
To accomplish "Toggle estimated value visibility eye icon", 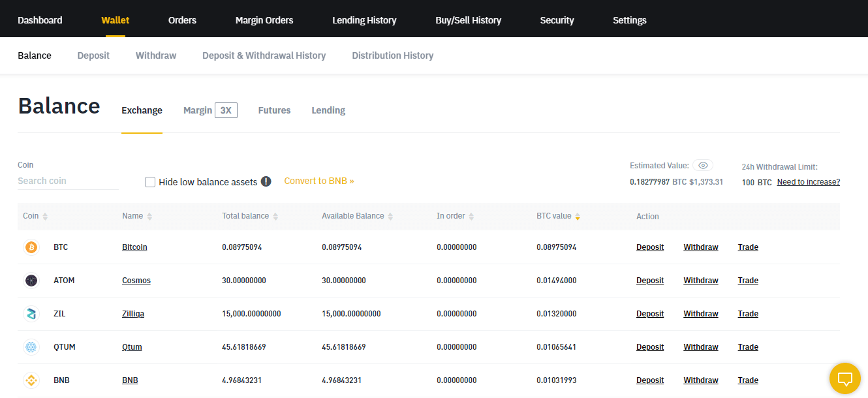I will pyautogui.click(x=703, y=166).
